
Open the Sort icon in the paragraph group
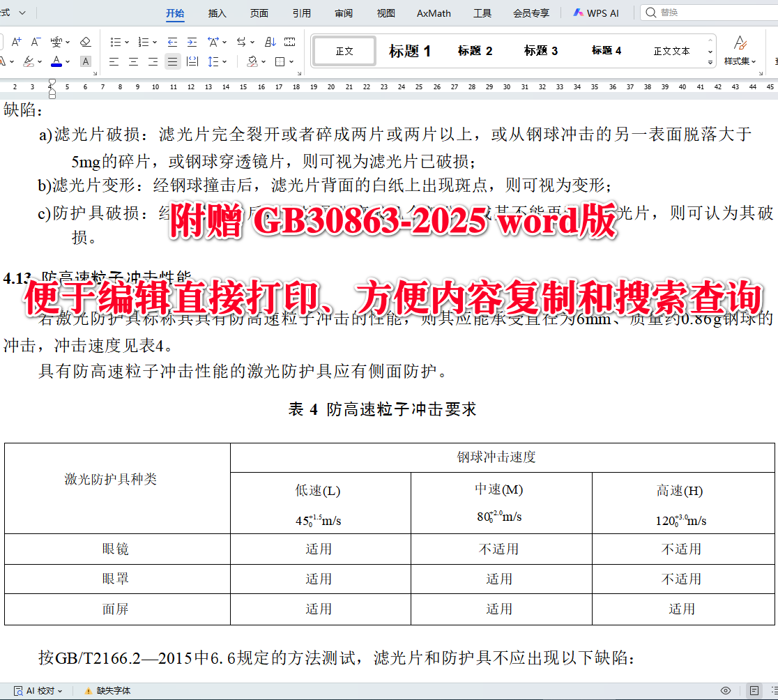pos(270,41)
